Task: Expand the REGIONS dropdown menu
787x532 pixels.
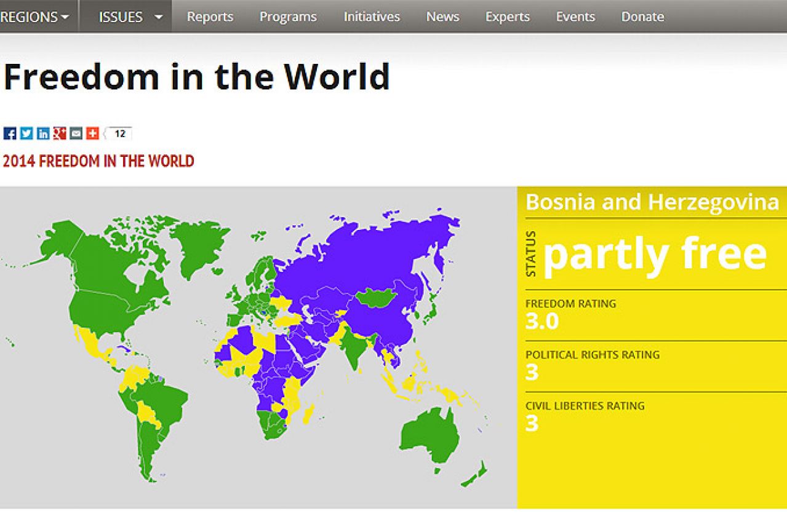Action: (x=34, y=17)
